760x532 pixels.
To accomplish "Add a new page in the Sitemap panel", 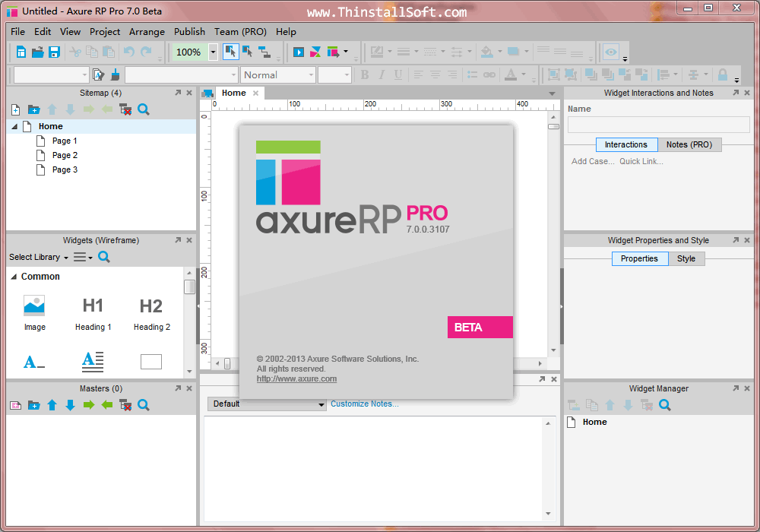I will coord(15,109).
